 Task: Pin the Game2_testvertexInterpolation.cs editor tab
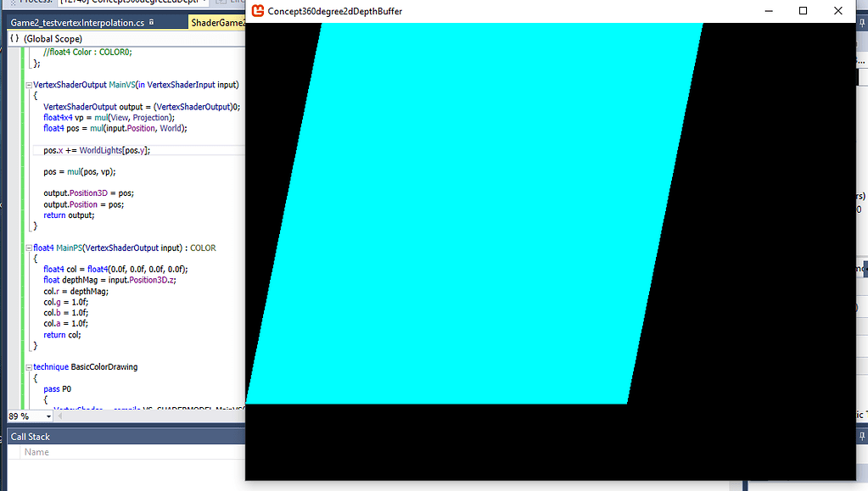point(151,22)
